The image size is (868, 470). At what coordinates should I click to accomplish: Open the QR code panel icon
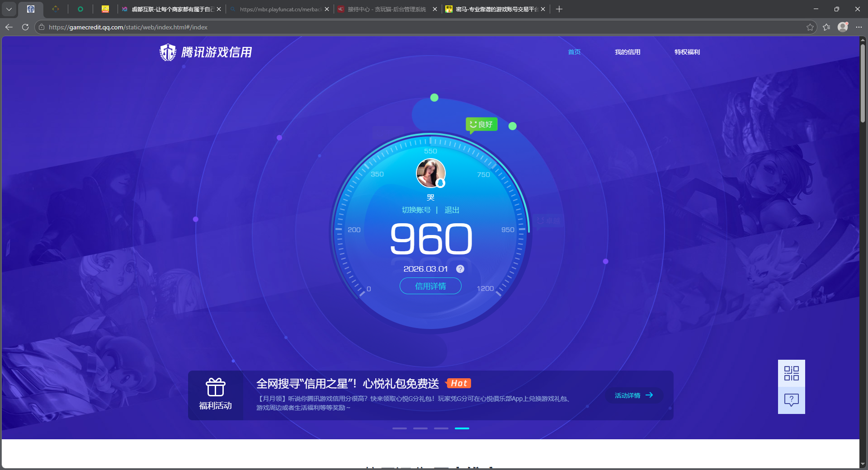click(791, 373)
